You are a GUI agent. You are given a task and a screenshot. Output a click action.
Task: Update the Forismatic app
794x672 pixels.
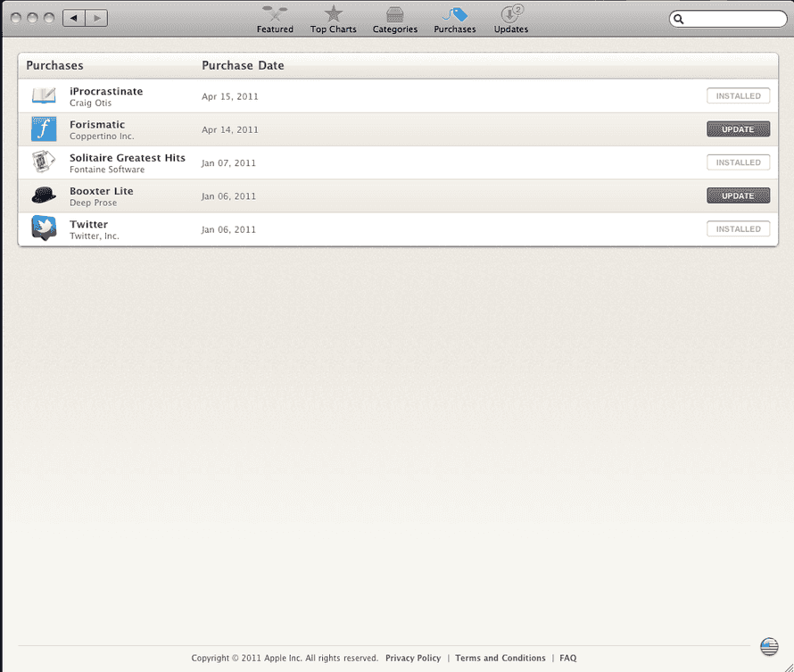739,129
